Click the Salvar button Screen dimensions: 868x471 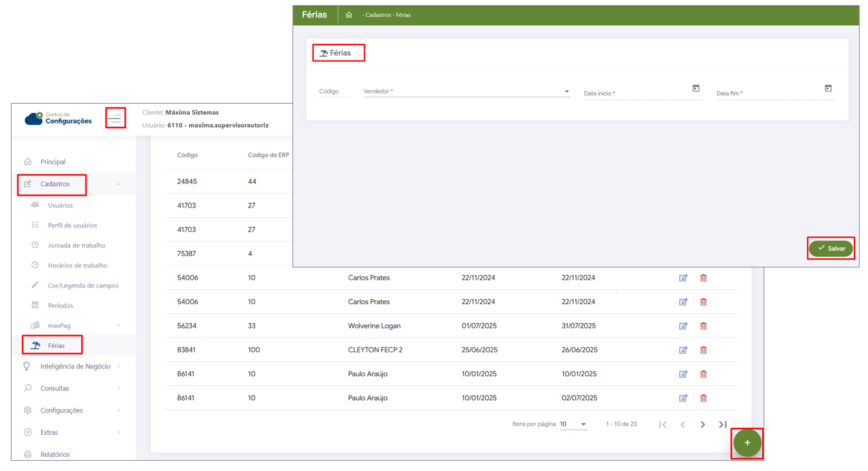831,249
